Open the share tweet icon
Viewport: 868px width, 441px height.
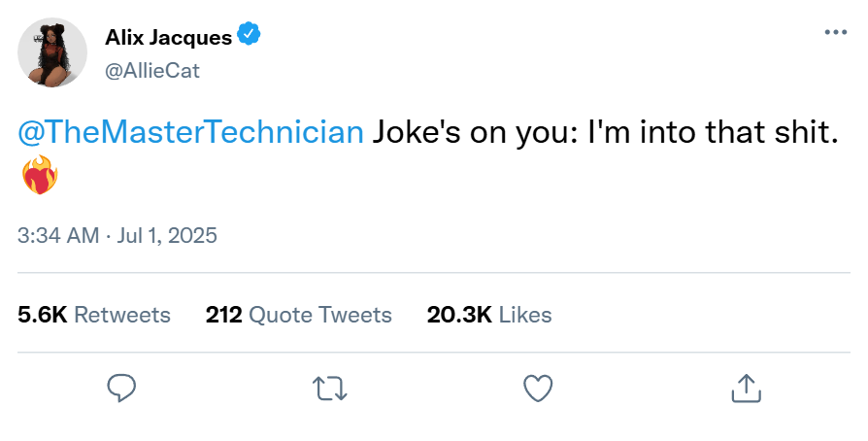746,389
